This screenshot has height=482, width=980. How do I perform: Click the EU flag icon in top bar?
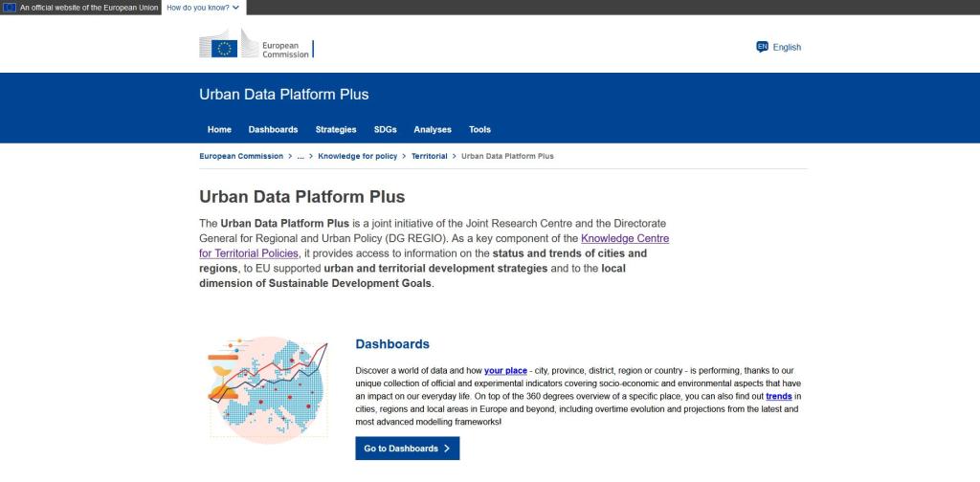[10, 8]
